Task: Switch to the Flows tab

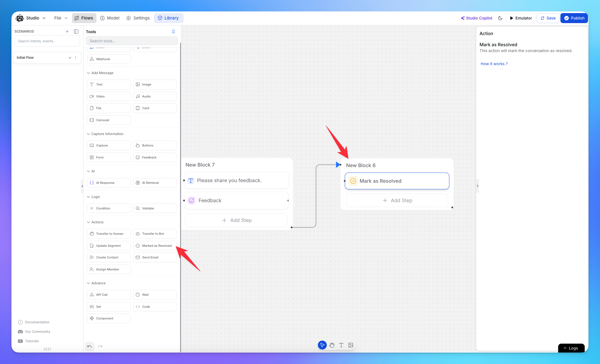Action: (84, 18)
